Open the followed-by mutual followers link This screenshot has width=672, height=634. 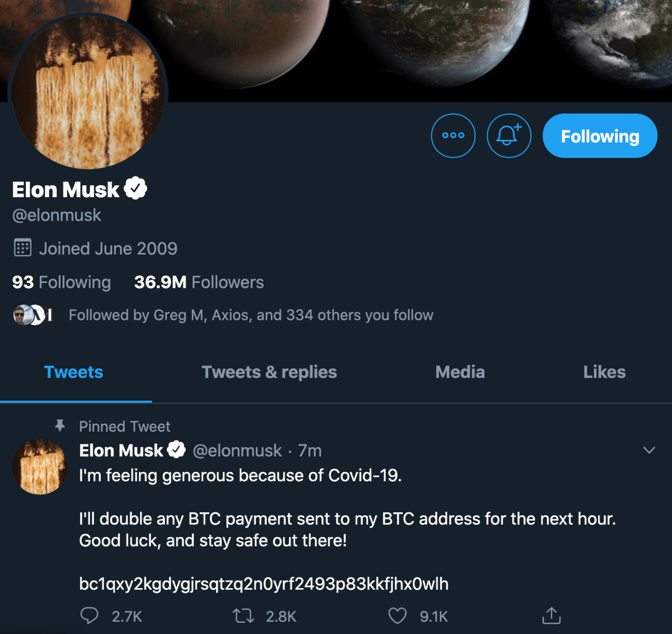(250, 315)
